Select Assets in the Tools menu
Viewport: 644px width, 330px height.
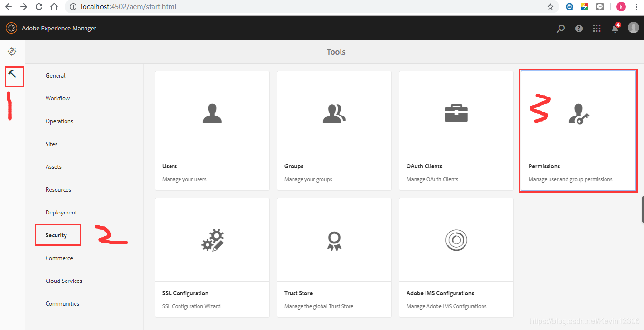[x=54, y=167]
